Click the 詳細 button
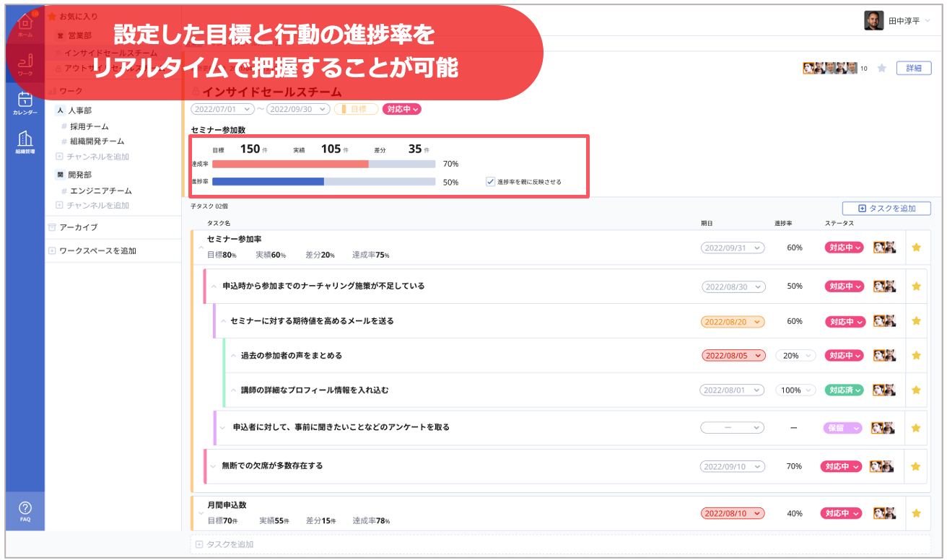This screenshot has width=947, height=560. (913, 69)
